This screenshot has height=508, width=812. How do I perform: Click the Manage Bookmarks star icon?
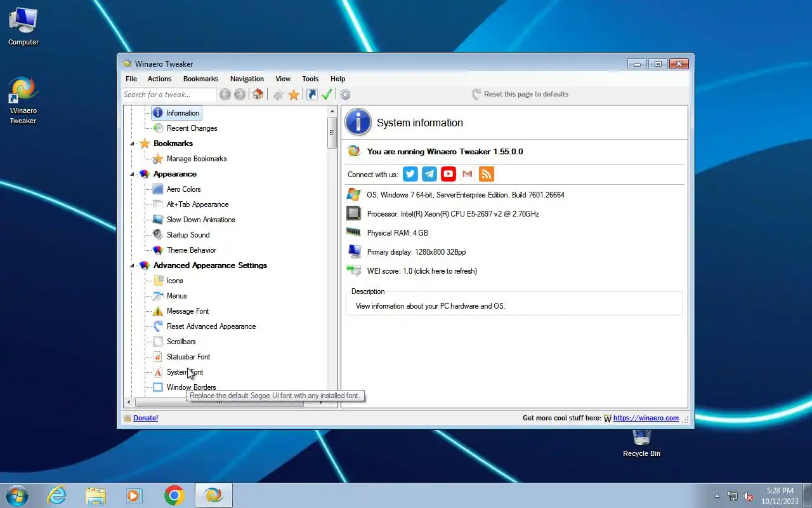(158, 159)
